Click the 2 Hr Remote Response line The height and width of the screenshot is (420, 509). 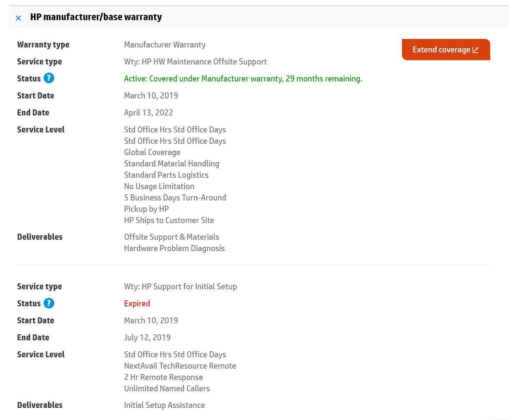[x=163, y=377]
